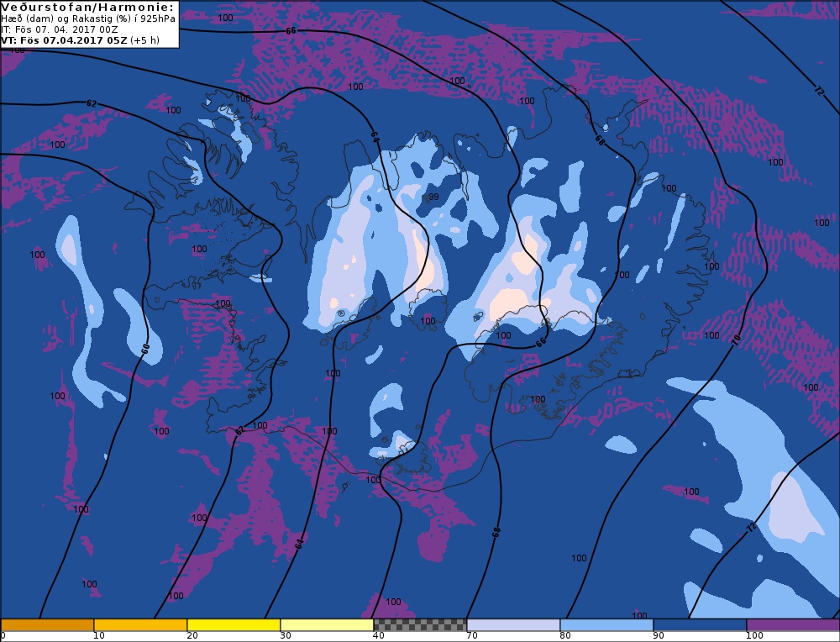Click the title text 'Veðurstofan/Harmonie:'
Viewport: 840px width, 642px height.
[x=87, y=7]
